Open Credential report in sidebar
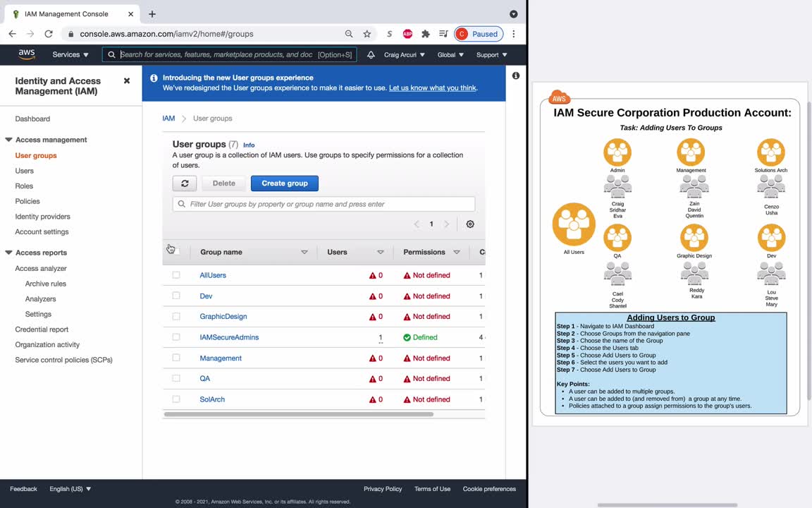This screenshot has width=812, height=508. click(x=42, y=329)
